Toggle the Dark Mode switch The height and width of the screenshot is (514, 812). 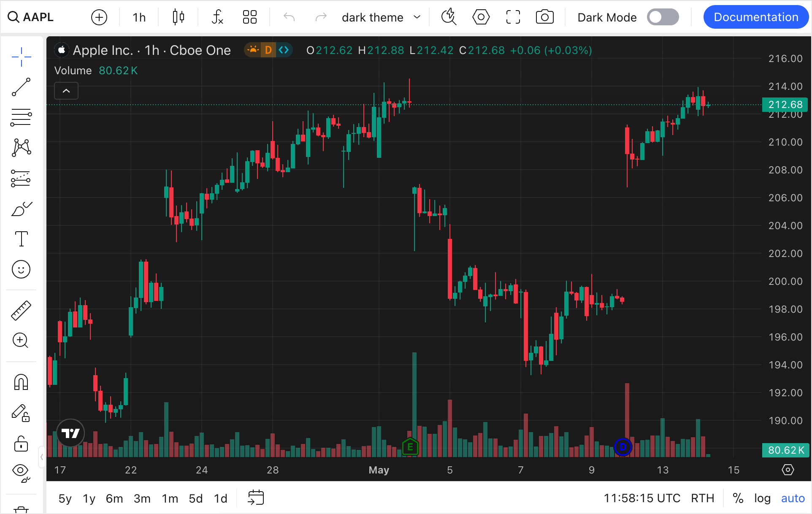(x=663, y=17)
